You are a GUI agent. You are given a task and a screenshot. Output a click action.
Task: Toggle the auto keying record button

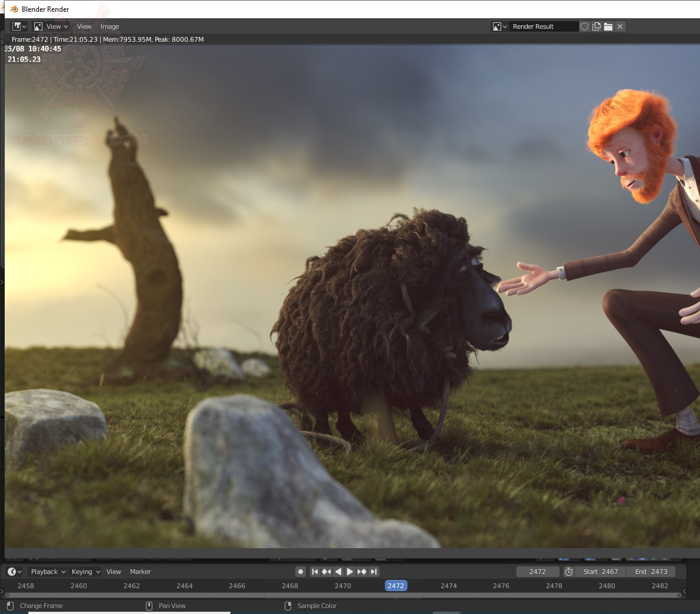pos(301,572)
